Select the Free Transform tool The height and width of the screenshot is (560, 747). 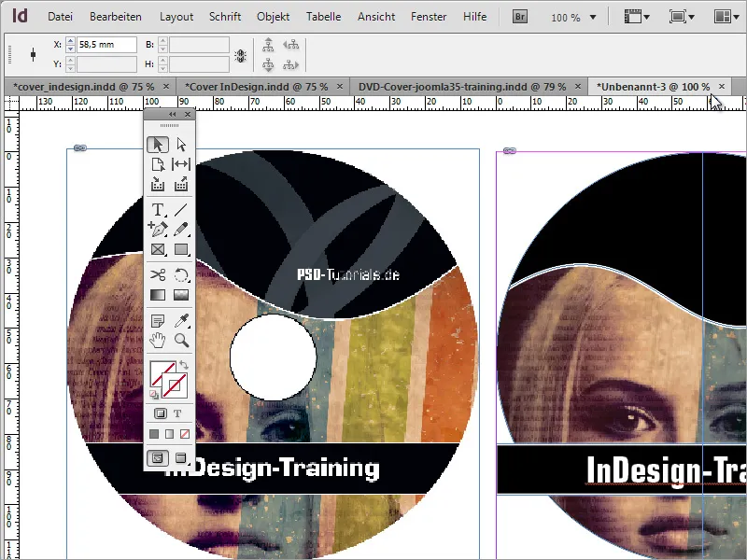pyautogui.click(x=181, y=274)
